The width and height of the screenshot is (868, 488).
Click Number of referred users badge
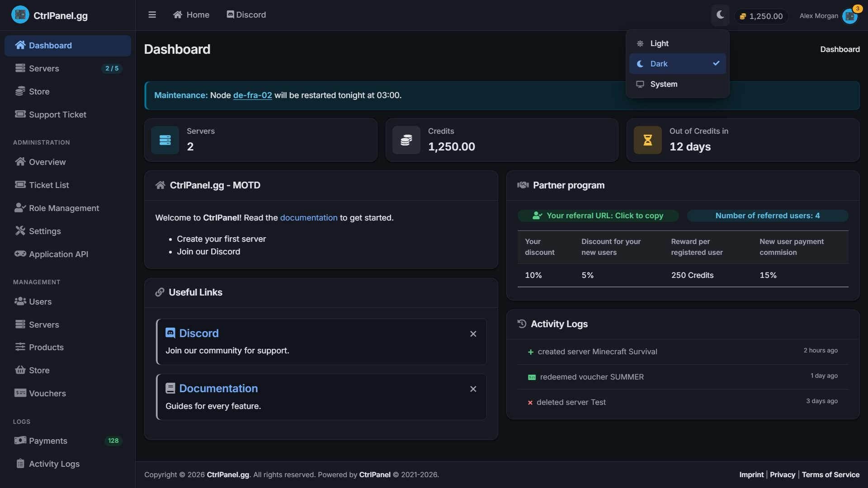click(x=768, y=216)
